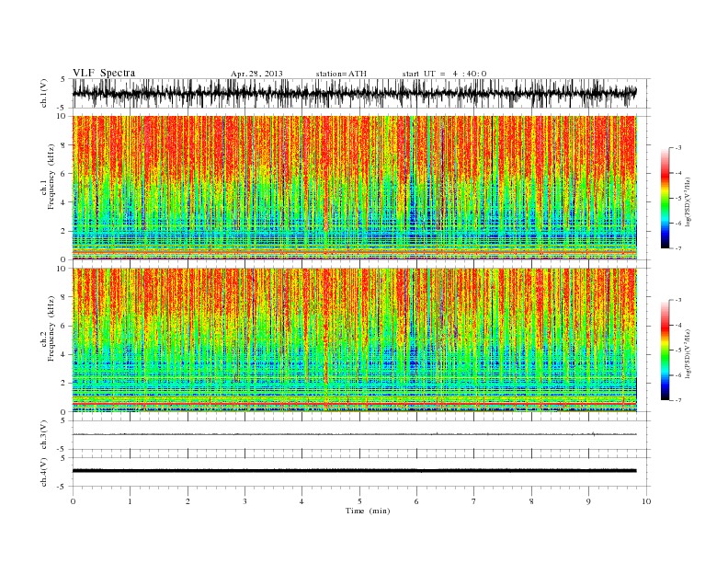Click the ch.3 flat waveform trace

point(355,434)
